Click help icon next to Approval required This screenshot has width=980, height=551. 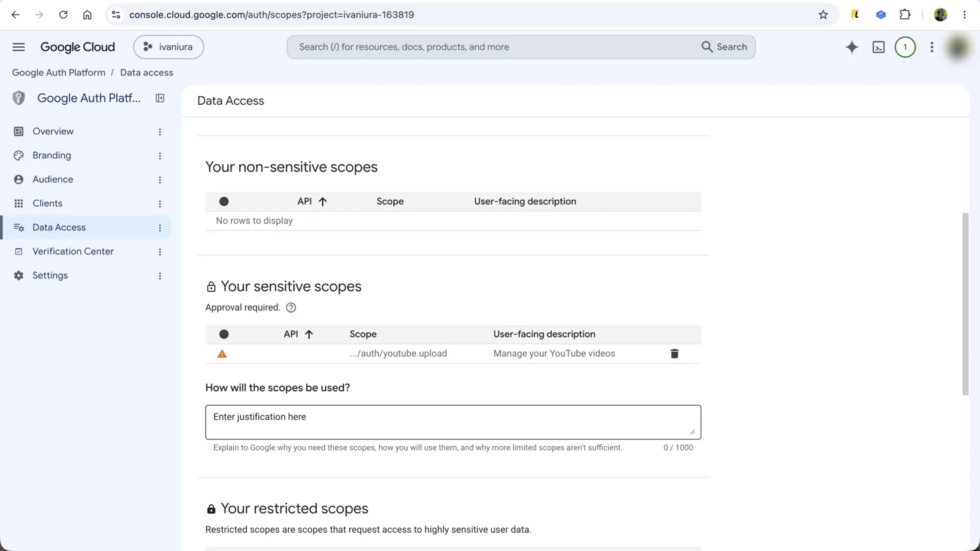291,308
